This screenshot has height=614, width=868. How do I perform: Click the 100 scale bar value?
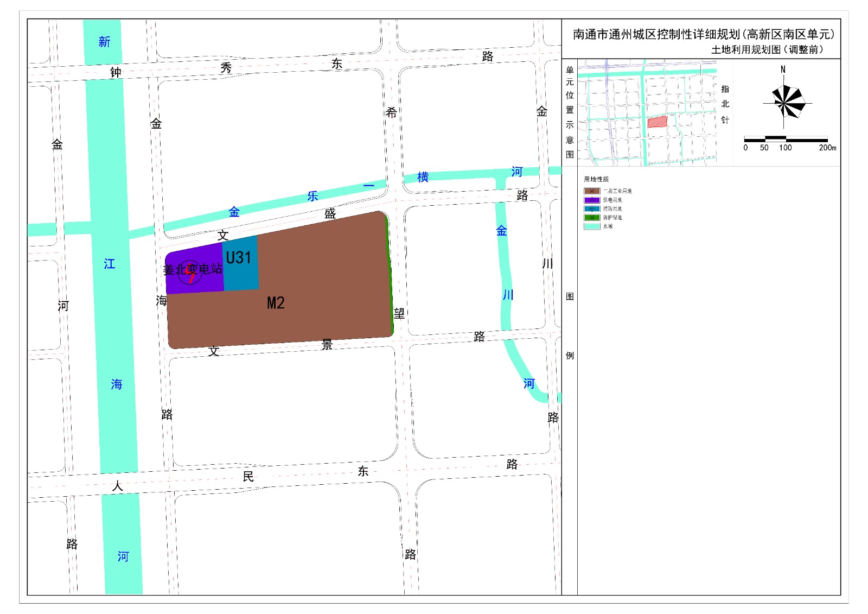click(785, 148)
